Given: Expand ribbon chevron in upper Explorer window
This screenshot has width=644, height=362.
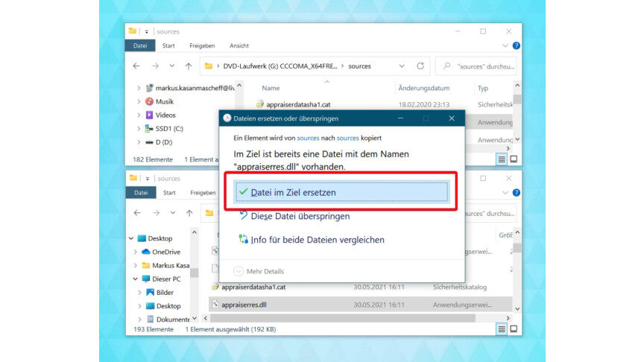Looking at the screenshot, I should click(x=505, y=45).
